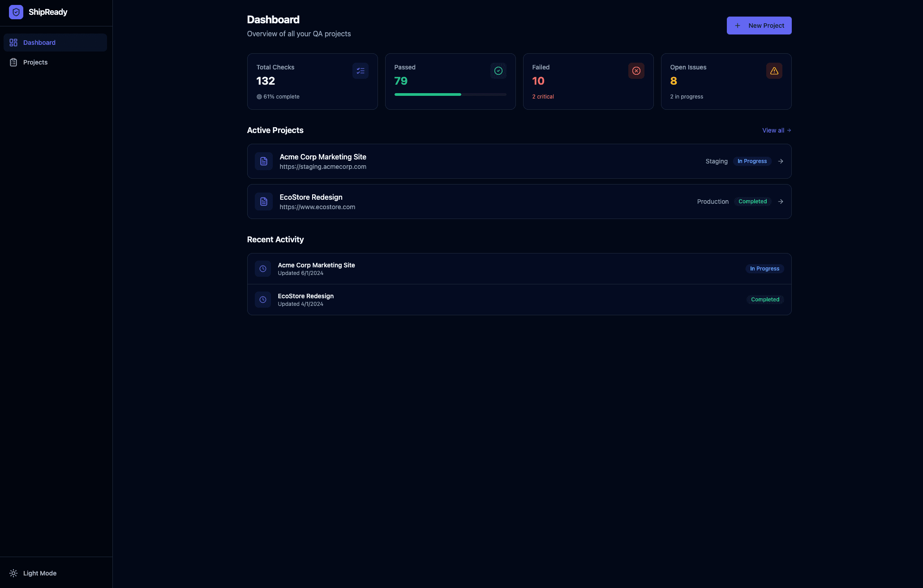Click the https://www.ecostore.com URL
Image resolution: width=923 pixels, height=588 pixels.
pyautogui.click(x=318, y=207)
